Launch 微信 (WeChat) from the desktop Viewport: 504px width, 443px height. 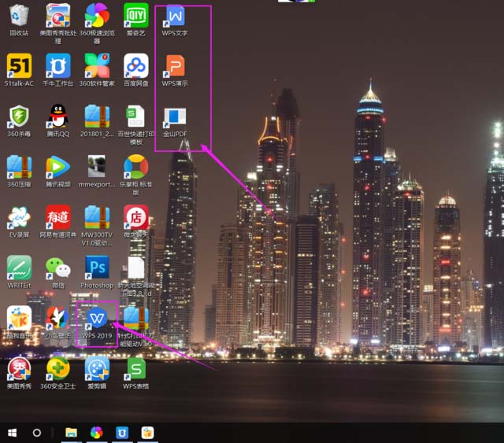click(58, 268)
